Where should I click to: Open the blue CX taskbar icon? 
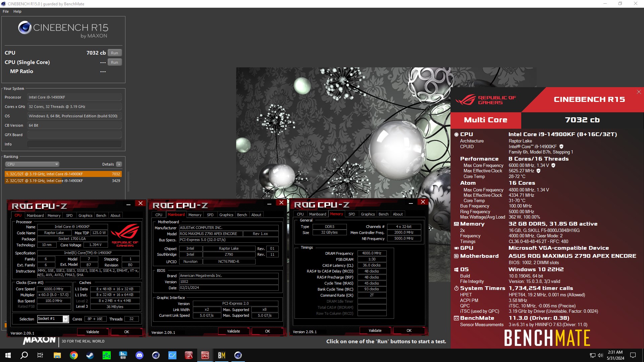click(172, 355)
